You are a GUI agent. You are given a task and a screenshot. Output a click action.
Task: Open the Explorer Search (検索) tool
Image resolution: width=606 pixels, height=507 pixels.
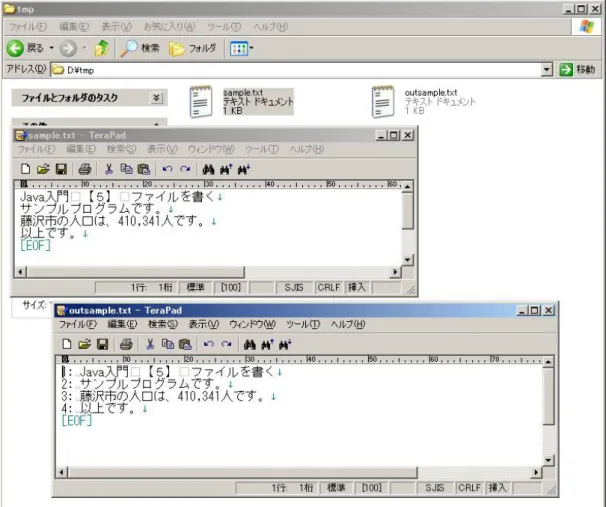tap(140, 48)
